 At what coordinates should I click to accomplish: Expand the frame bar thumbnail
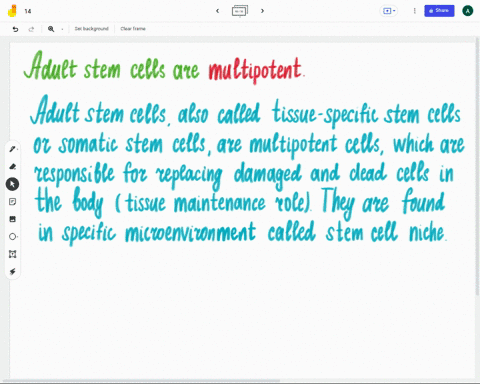[x=240, y=11]
